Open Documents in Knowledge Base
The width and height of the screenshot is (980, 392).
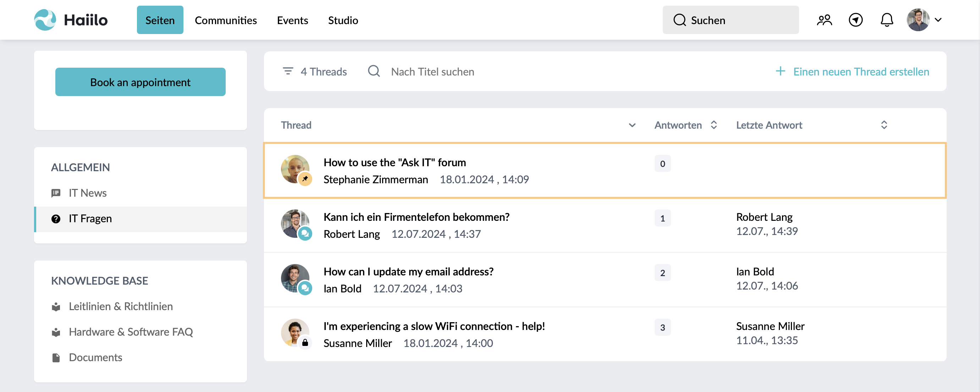pos(95,357)
